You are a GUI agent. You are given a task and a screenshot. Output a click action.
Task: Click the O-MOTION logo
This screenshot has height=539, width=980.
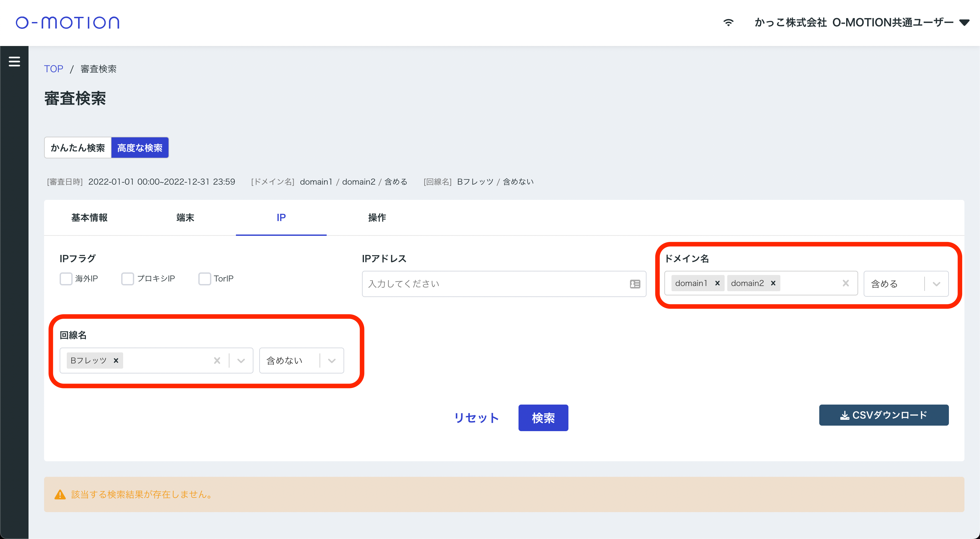67,23
